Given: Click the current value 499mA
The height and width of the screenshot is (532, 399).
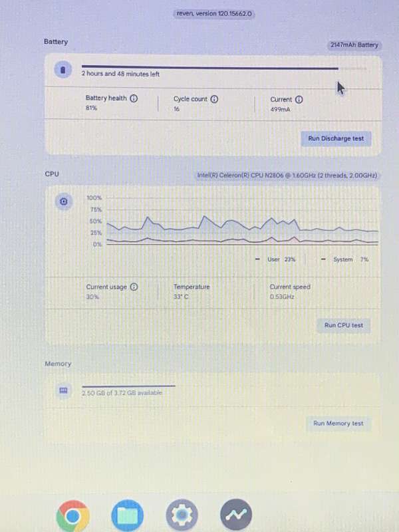Looking at the screenshot, I should pyautogui.click(x=280, y=110).
